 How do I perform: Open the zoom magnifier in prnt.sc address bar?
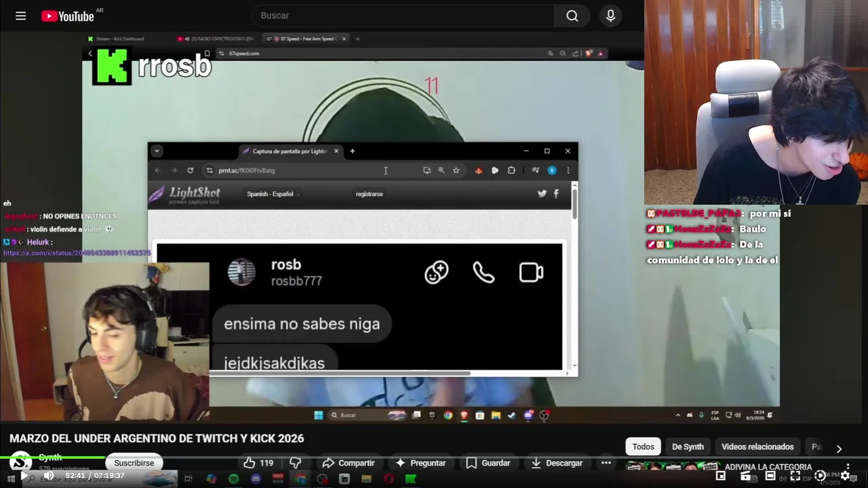[x=441, y=170]
